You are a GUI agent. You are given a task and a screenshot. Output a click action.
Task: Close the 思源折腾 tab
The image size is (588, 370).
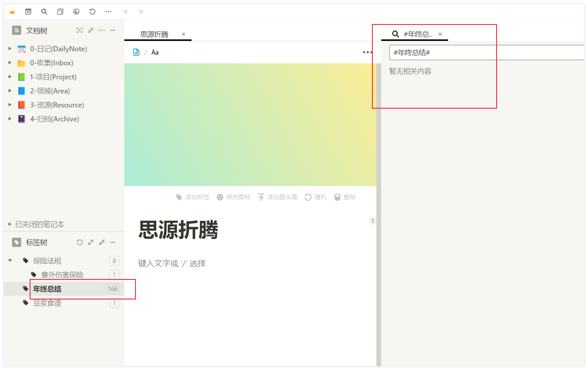(184, 34)
